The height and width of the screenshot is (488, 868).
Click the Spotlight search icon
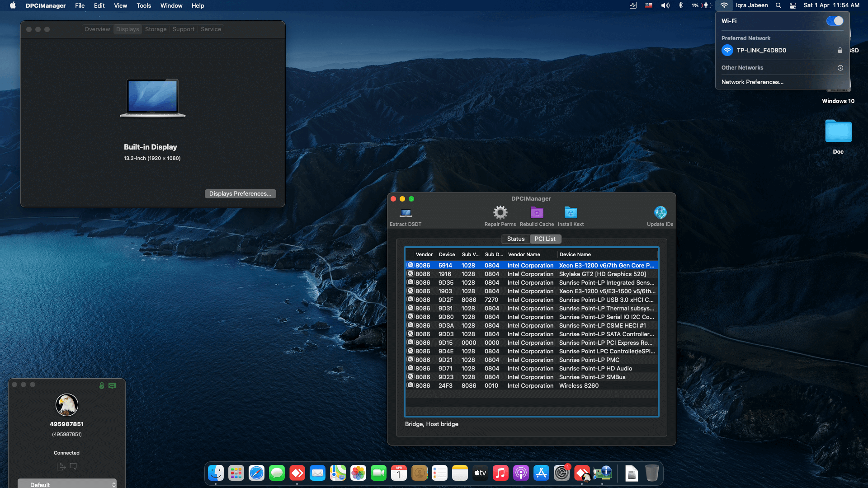[778, 5]
